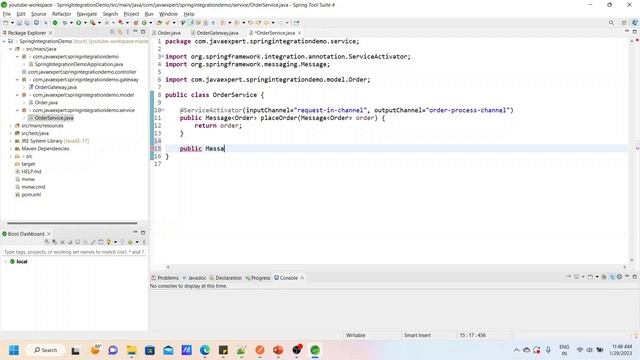Click the taskbar Search box
The height and width of the screenshot is (360, 640).
pos(45,350)
